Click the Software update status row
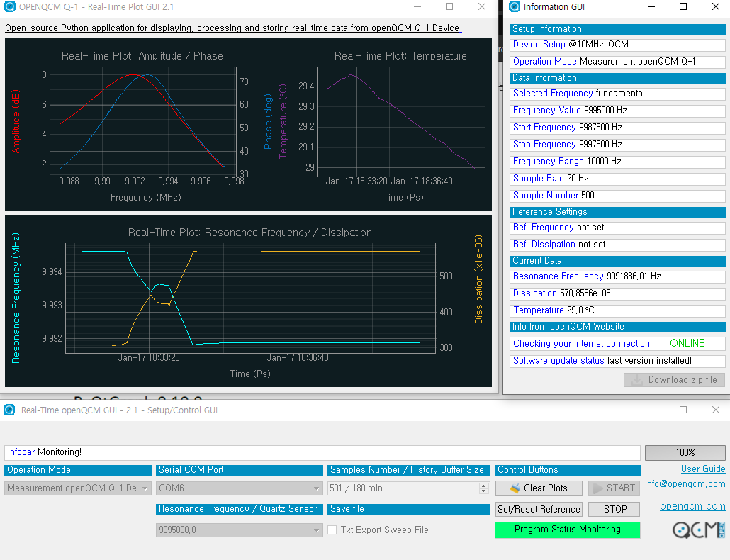Viewport: 730px width, 560px height. click(617, 361)
